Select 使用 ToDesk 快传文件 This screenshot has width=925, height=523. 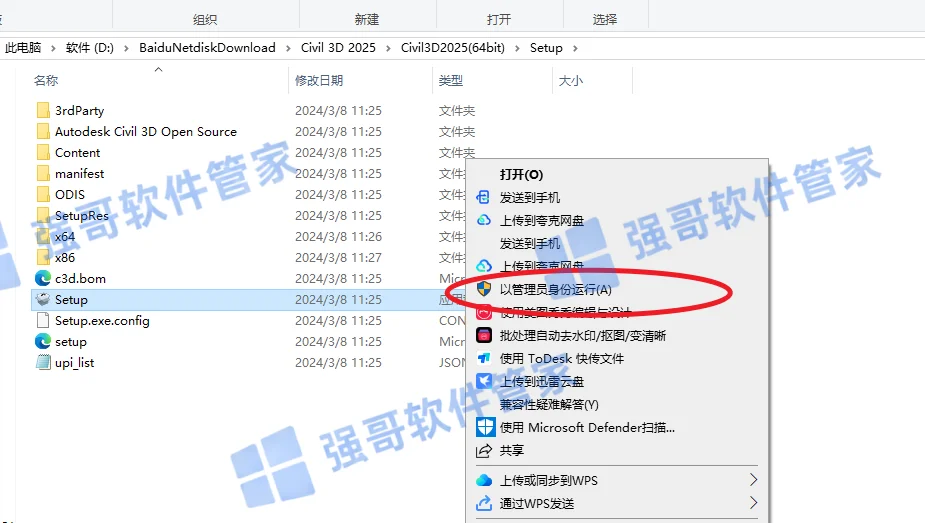562,358
